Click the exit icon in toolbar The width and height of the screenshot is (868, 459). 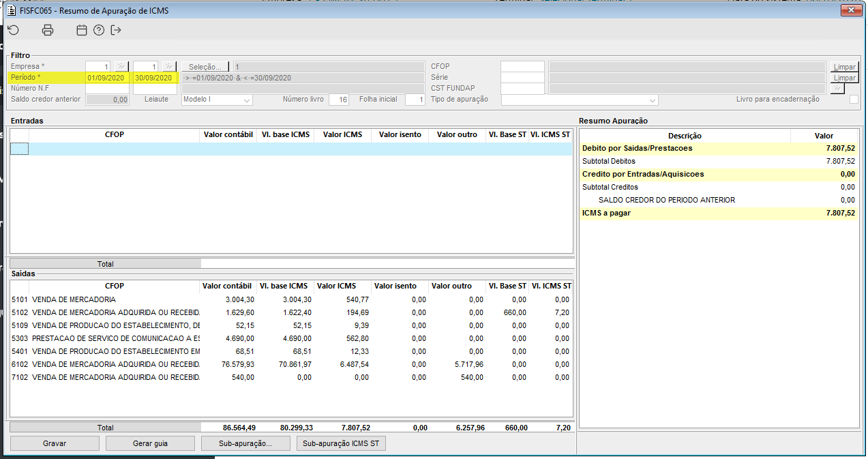coord(116,30)
